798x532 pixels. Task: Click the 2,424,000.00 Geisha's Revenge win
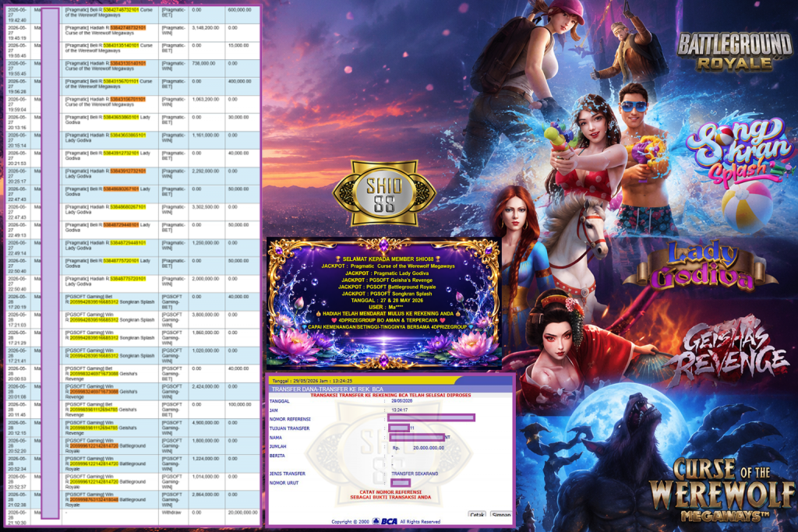(205, 386)
